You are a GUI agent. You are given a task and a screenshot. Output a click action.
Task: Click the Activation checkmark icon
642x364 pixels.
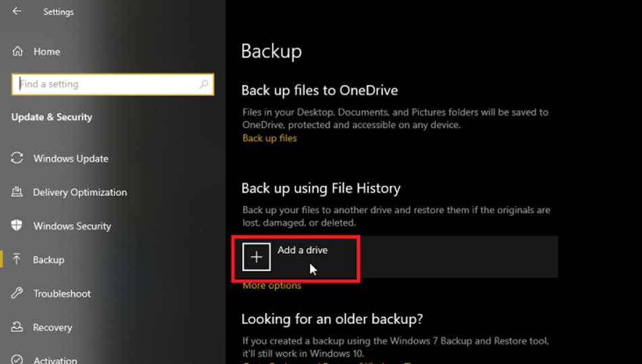(x=18, y=359)
